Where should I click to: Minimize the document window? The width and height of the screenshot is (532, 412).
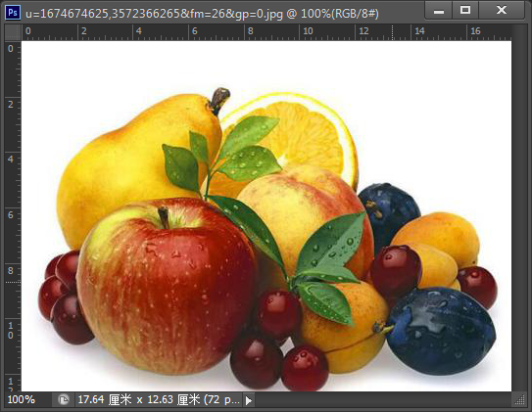tap(439, 11)
